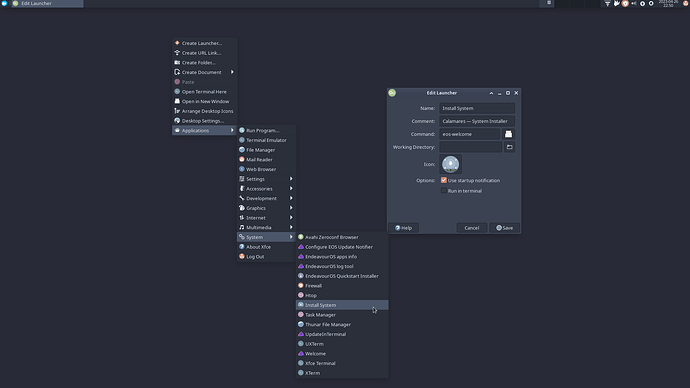
Task: Select Install System from System menu
Action: pyautogui.click(x=342, y=305)
